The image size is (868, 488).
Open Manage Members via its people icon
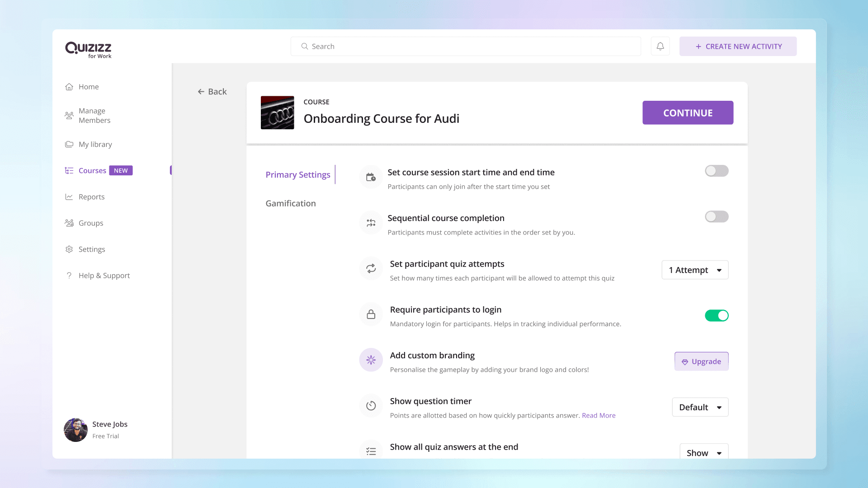coord(69,116)
